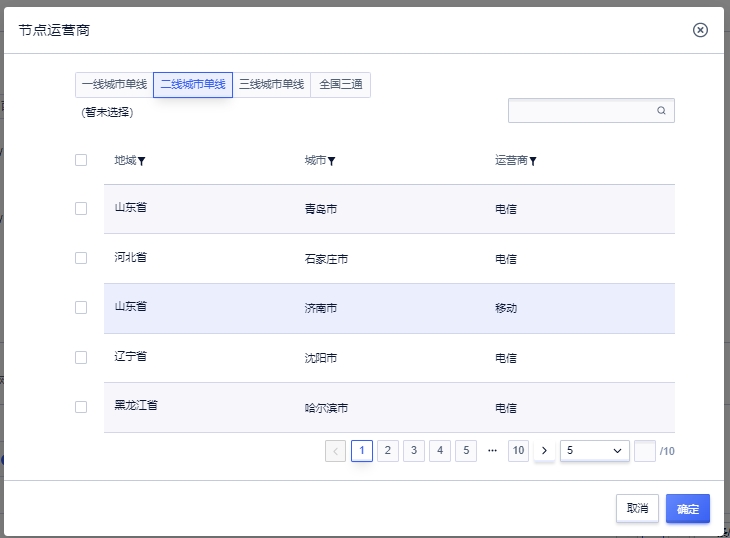Open the 地域 column filter icon
Image resolution: width=730 pixels, height=538 pixels.
[142, 161]
